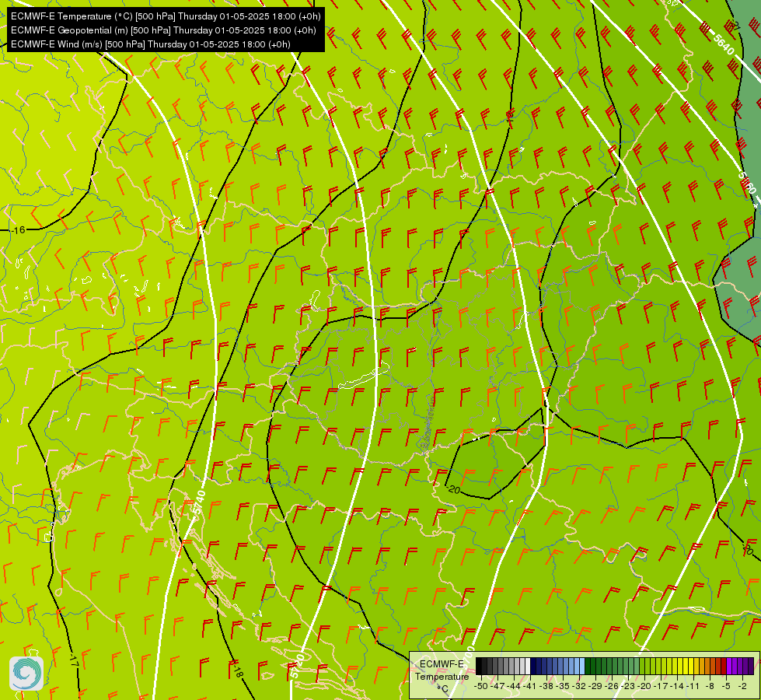
Task: Click the -14 value on temperature legend
Action: point(677,686)
